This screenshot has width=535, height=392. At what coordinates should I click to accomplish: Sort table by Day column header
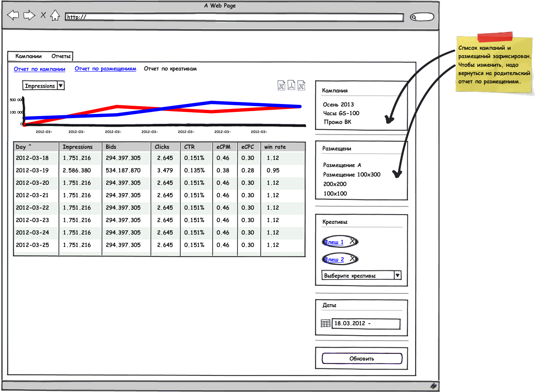24,147
